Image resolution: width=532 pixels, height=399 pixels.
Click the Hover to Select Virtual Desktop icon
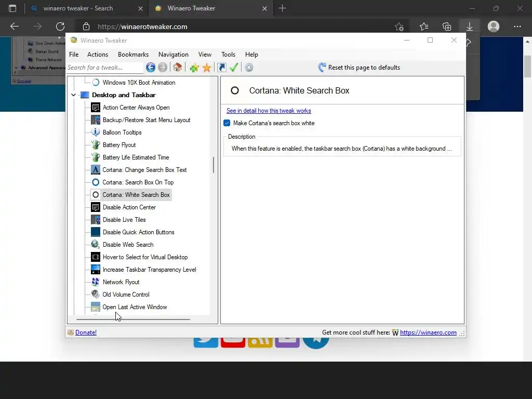(96, 257)
